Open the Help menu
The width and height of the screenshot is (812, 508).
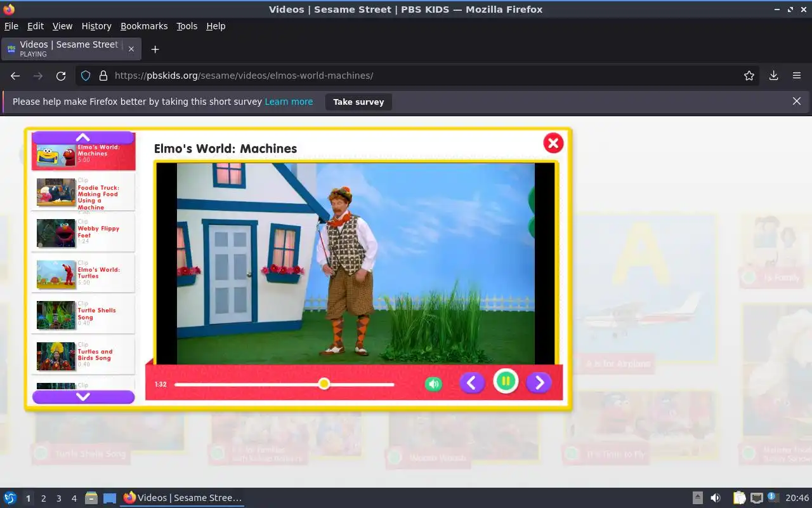tap(216, 26)
